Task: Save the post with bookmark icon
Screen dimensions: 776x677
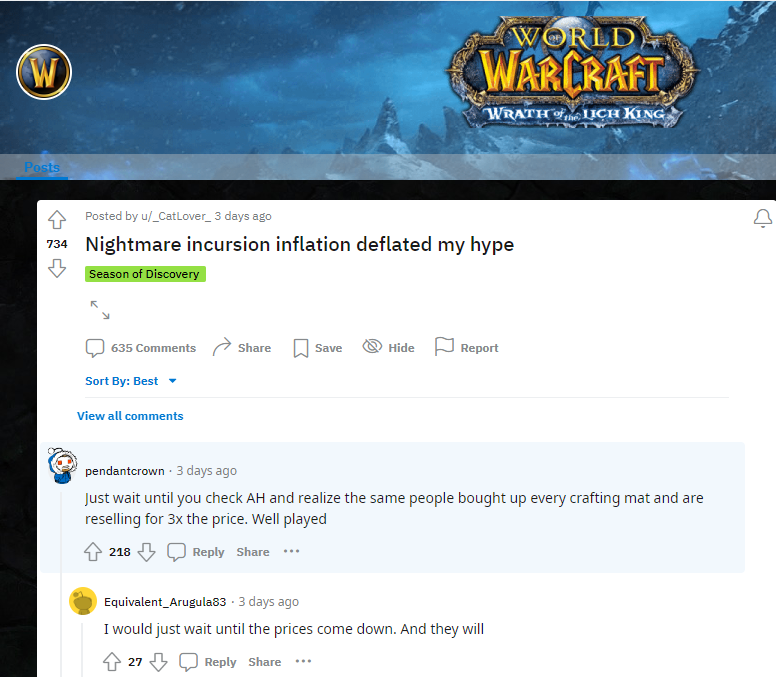Action: (x=318, y=348)
